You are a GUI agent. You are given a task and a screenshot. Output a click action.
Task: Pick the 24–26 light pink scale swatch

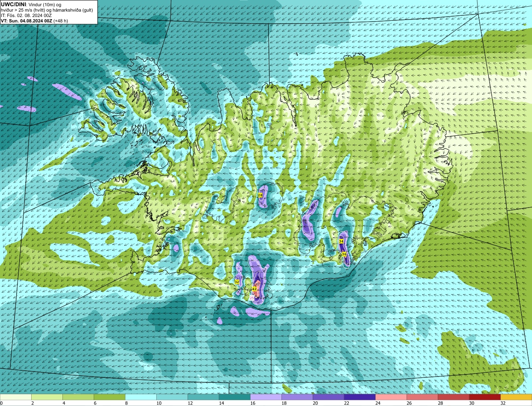(x=391, y=397)
